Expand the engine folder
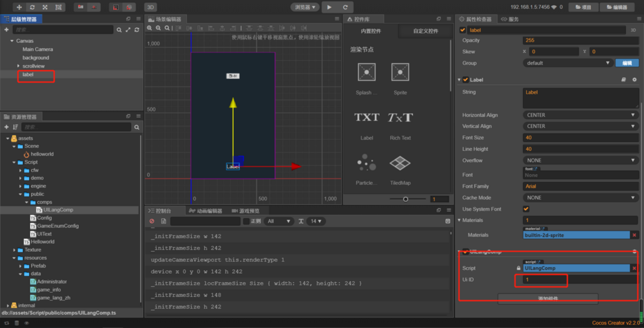This screenshot has width=644, height=328. point(20,186)
